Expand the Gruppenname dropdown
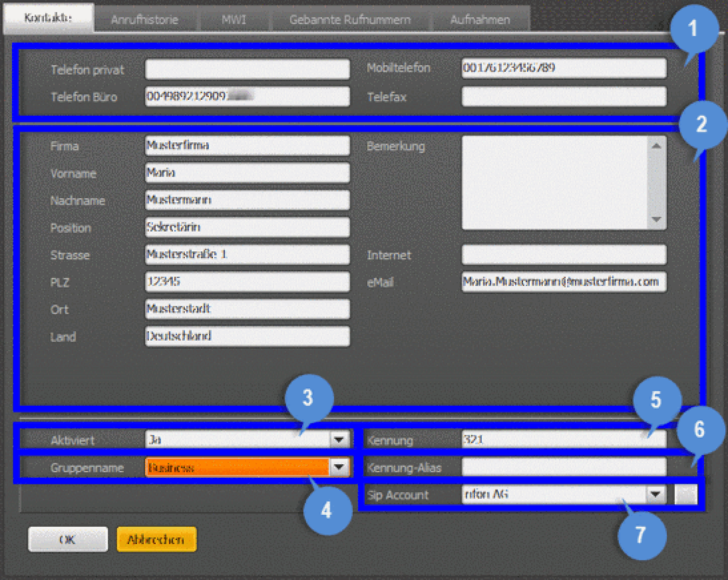This screenshot has width=728, height=580. (x=339, y=467)
